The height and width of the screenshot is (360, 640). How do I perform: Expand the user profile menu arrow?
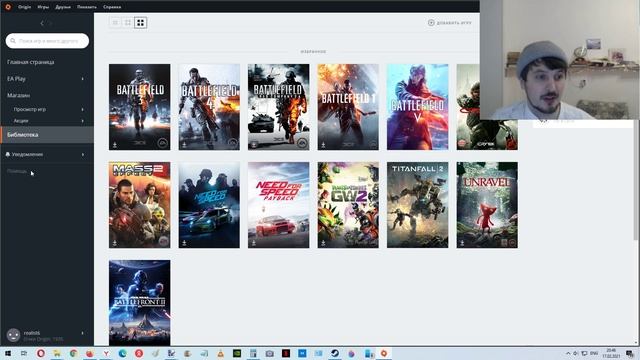point(82,333)
